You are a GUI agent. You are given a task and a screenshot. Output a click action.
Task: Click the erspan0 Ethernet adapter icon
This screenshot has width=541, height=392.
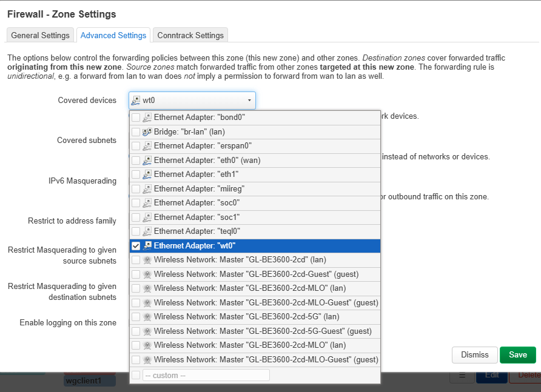(147, 146)
